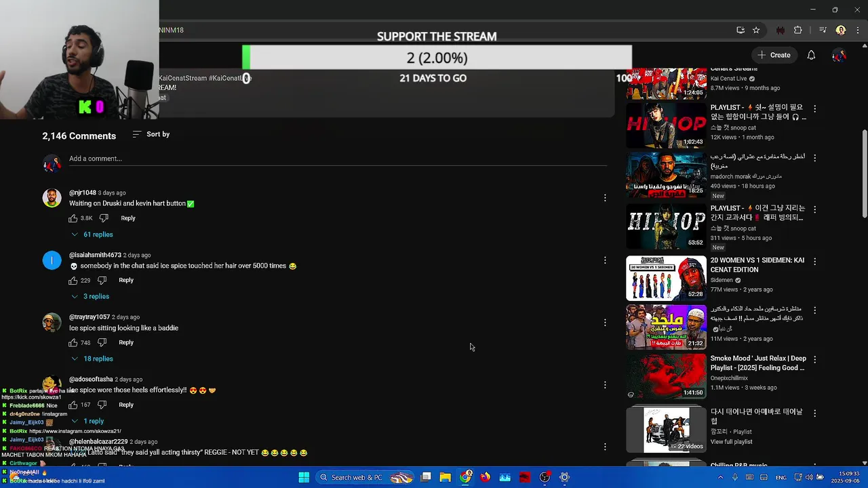Viewport: 868px width, 488px height.
Task: Open options menu for @traytray1057 comment
Action: (605, 323)
